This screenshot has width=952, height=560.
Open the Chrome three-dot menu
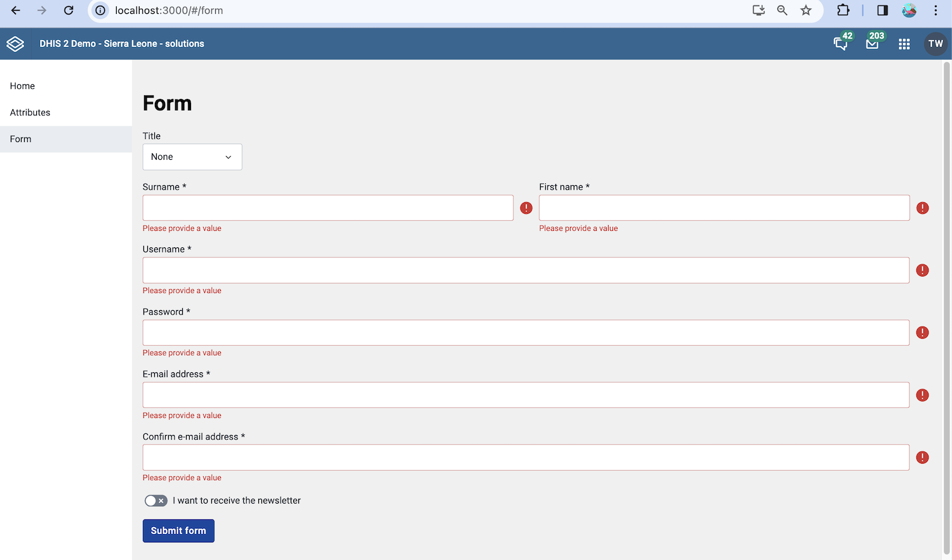935,10
